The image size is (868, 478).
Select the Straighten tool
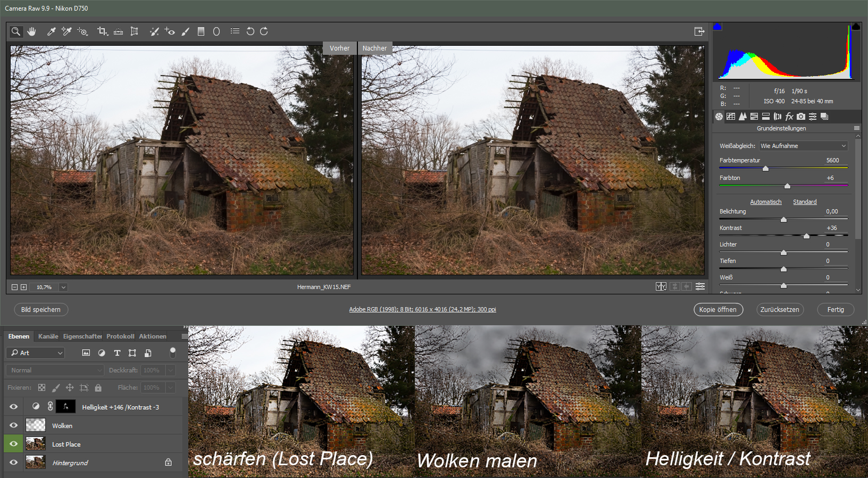click(119, 31)
